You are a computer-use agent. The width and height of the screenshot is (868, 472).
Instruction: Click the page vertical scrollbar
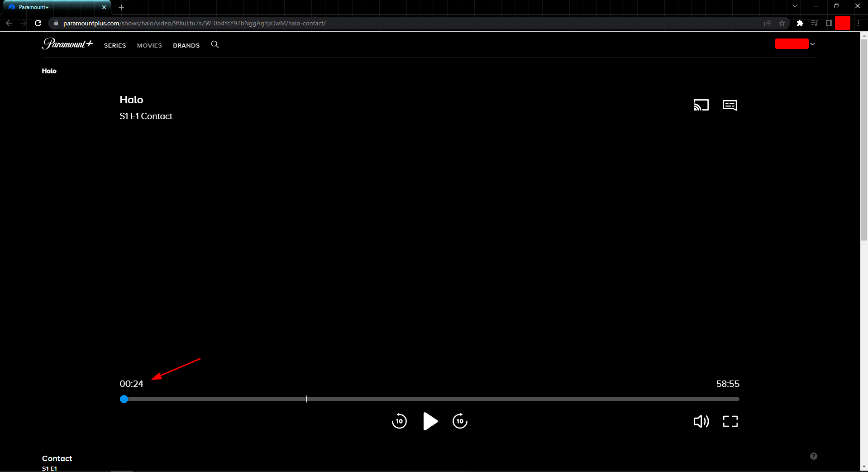pyautogui.click(x=864, y=140)
